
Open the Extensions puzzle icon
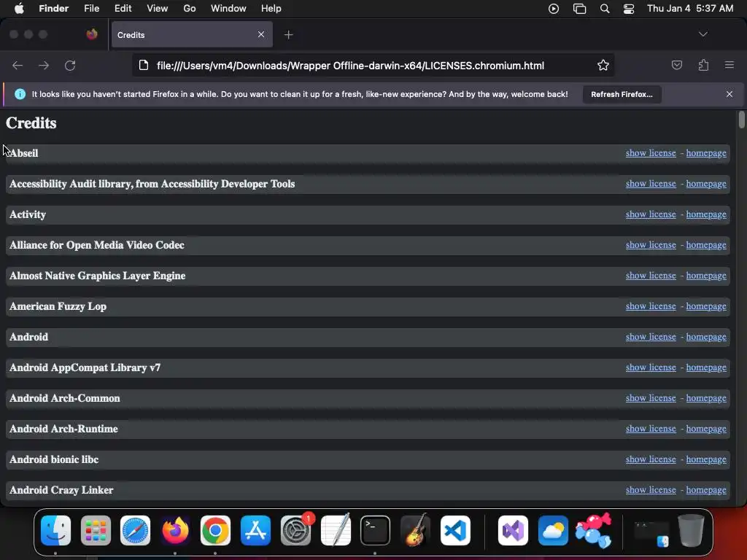pyautogui.click(x=703, y=65)
